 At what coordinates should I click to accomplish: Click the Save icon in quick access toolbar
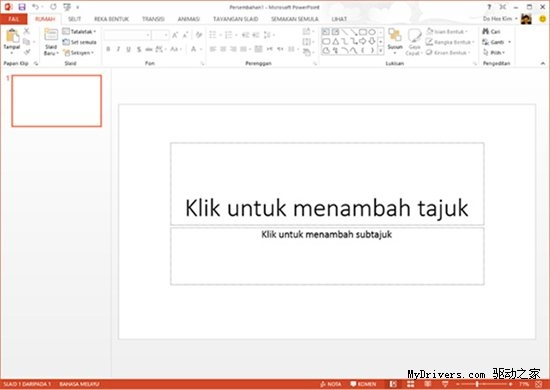(22, 7)
